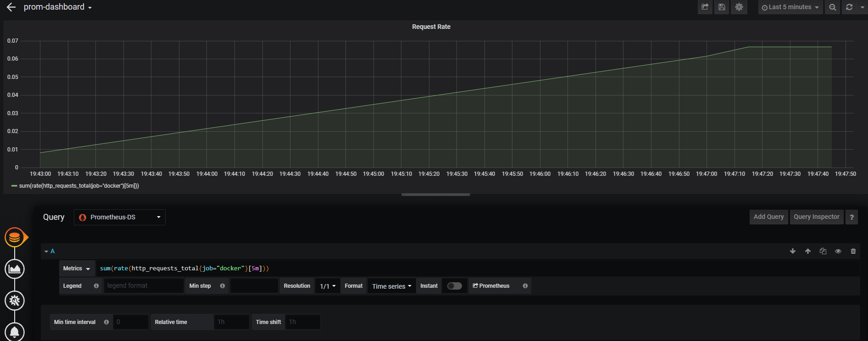Click the 0.04 y-axis label
This screenshot has height=341, width=868.
[x=13, y=95]
